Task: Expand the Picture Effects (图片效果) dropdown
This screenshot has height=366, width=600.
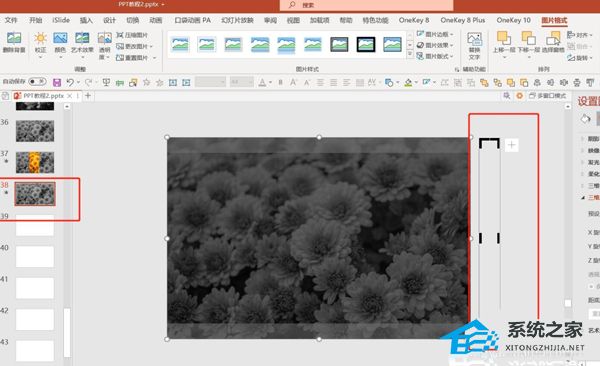Action: point(435,45)
